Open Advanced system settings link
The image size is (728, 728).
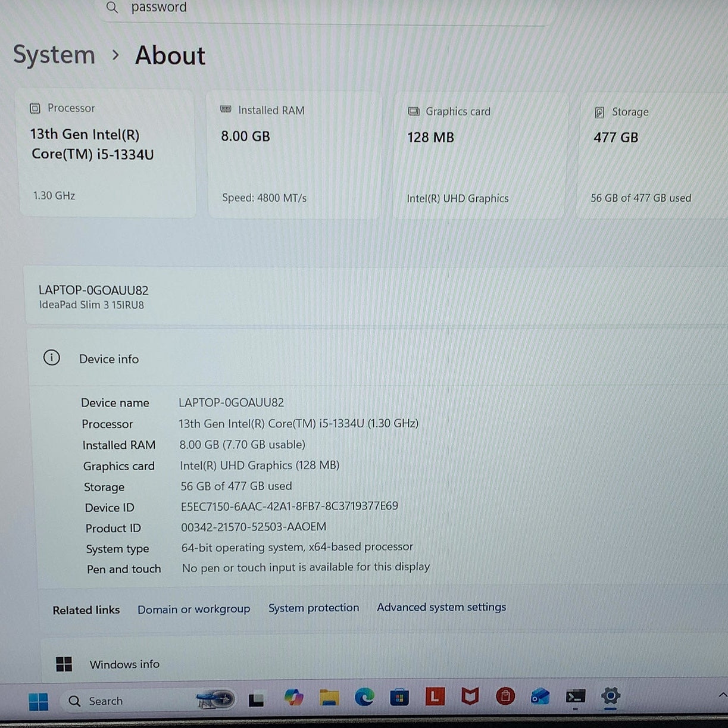pyautogui.click(x=441, y=607)
